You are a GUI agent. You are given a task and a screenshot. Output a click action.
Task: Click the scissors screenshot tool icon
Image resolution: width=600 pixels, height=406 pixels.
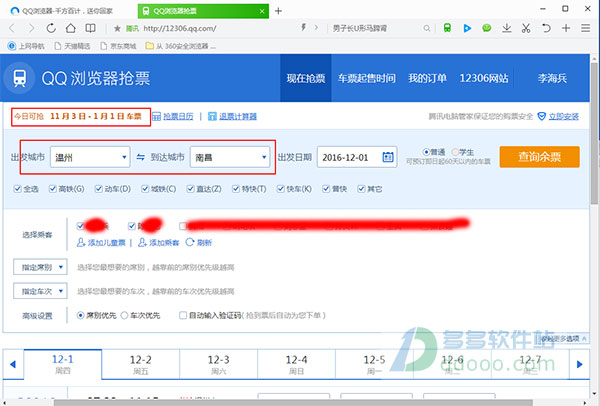point(526,28)
